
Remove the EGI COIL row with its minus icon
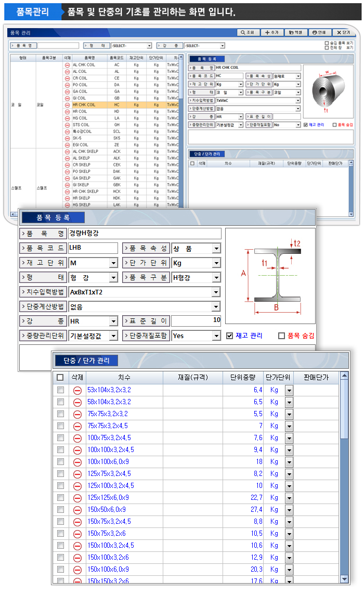[x=67, y=145]
